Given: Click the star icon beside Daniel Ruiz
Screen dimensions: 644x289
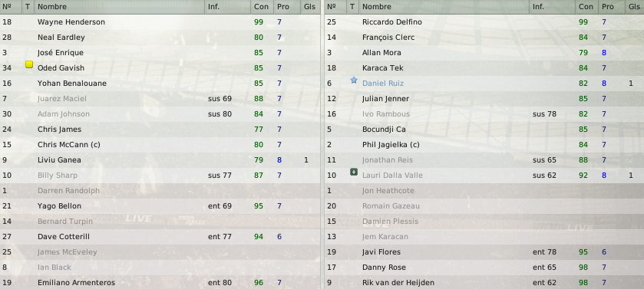Looking at the screenshot, I should point(354,80).
